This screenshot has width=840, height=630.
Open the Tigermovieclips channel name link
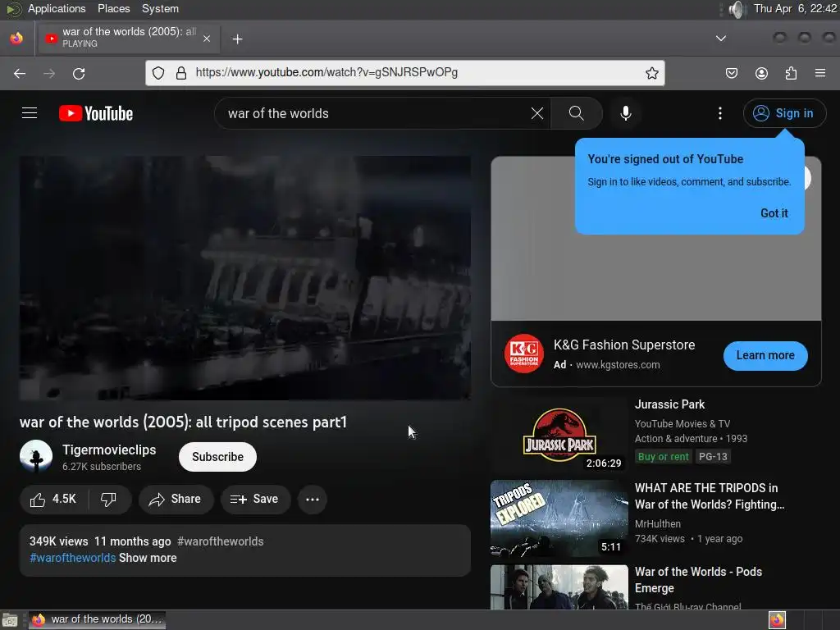[109, 450]
